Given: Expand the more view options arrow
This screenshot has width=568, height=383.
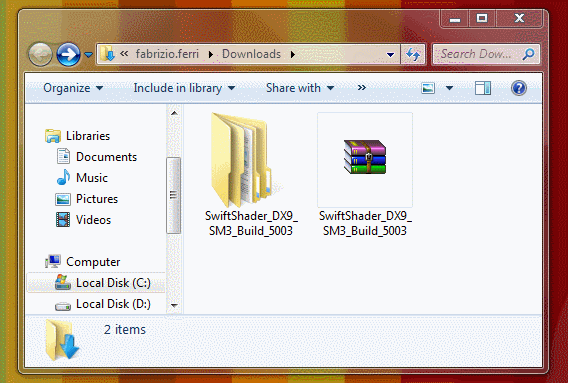Looking at the screenshot, I should 449,88.
